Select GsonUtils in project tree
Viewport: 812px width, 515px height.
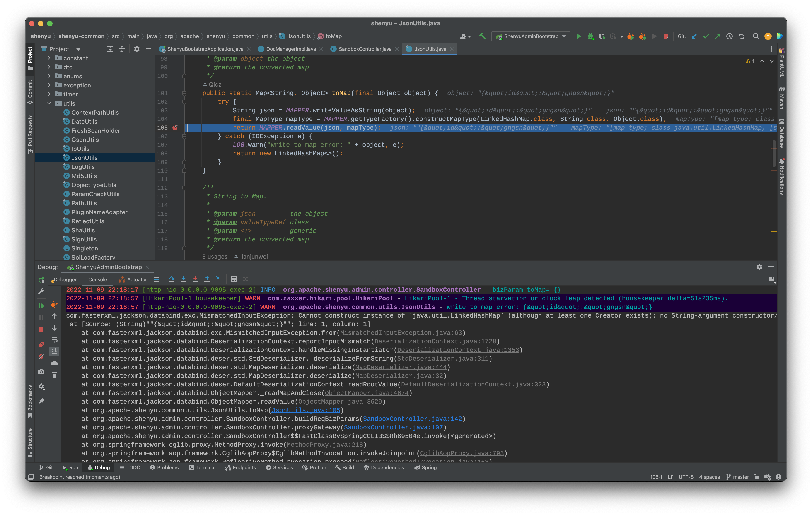point(85,140)
